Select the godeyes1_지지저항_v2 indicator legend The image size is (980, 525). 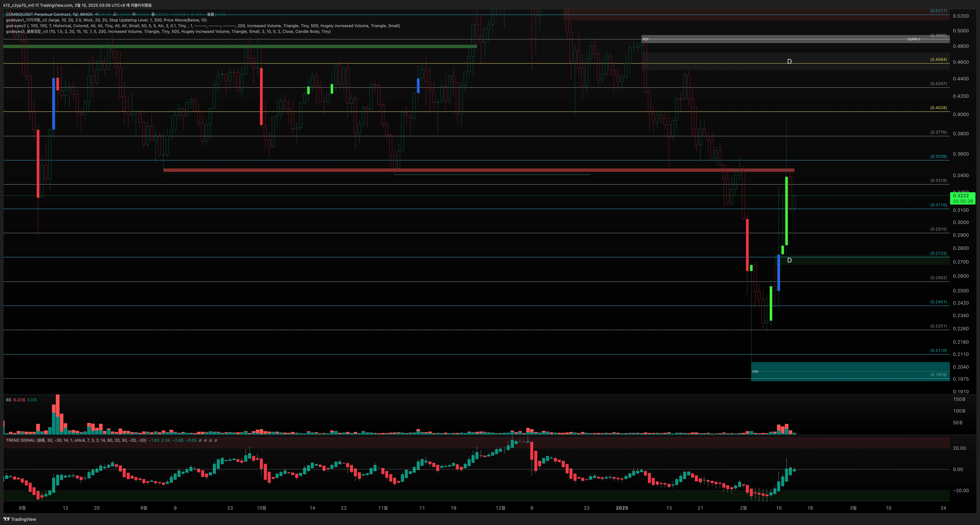pos(106,20)
